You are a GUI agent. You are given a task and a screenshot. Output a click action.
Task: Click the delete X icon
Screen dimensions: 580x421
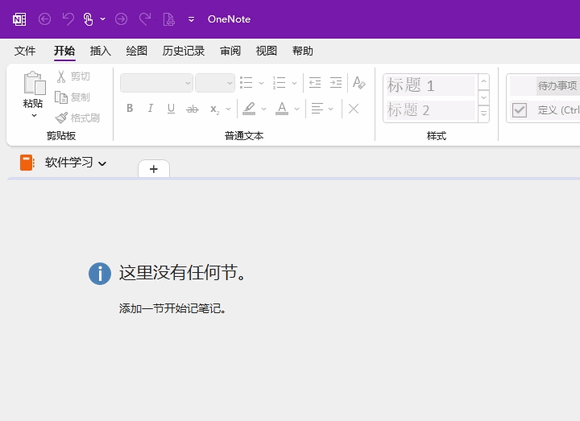(x=354, y=109)
